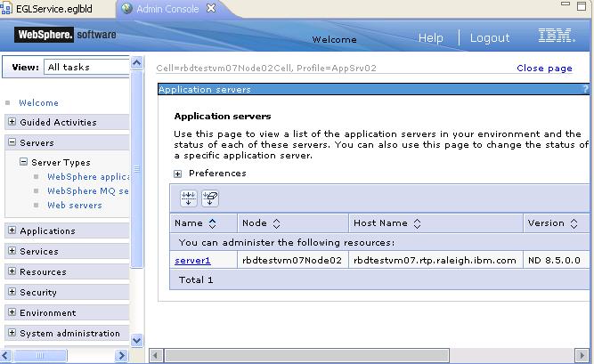The image size is (594, 364).
Task: Sort by Host Name column arrows
Action: point(417,223)
